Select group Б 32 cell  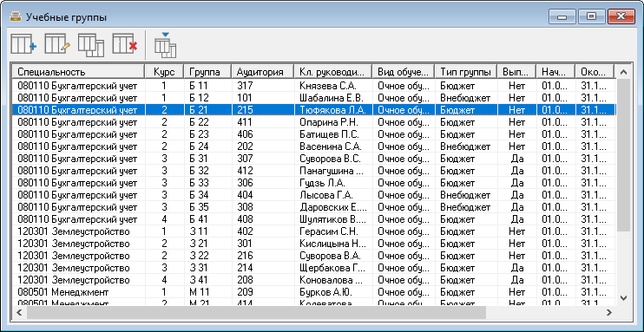207,171
